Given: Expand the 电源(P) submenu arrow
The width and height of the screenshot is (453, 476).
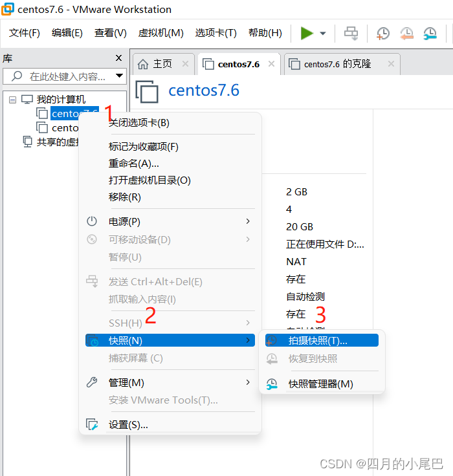Looking at the screenshot, I should (x=248, y=221).
